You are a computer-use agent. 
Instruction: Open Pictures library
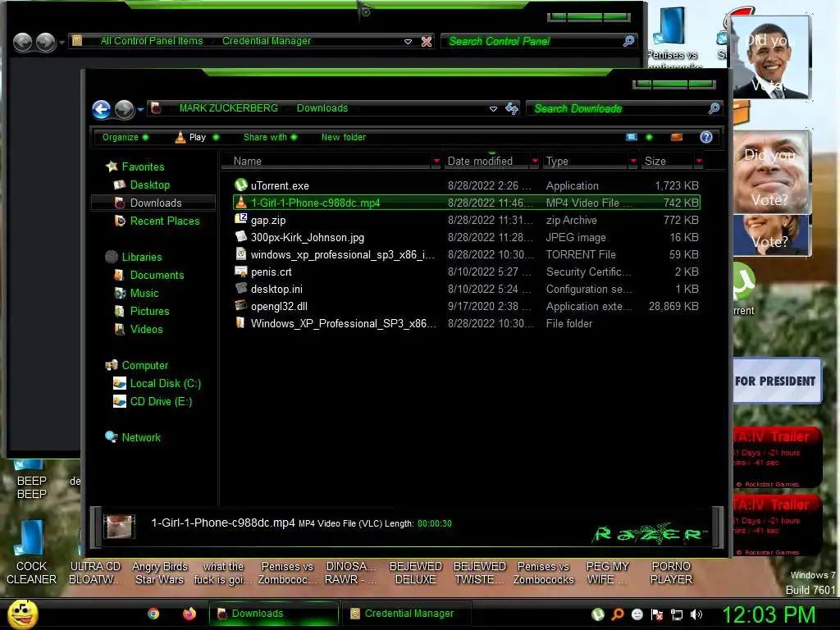click(x=149, y=311)
